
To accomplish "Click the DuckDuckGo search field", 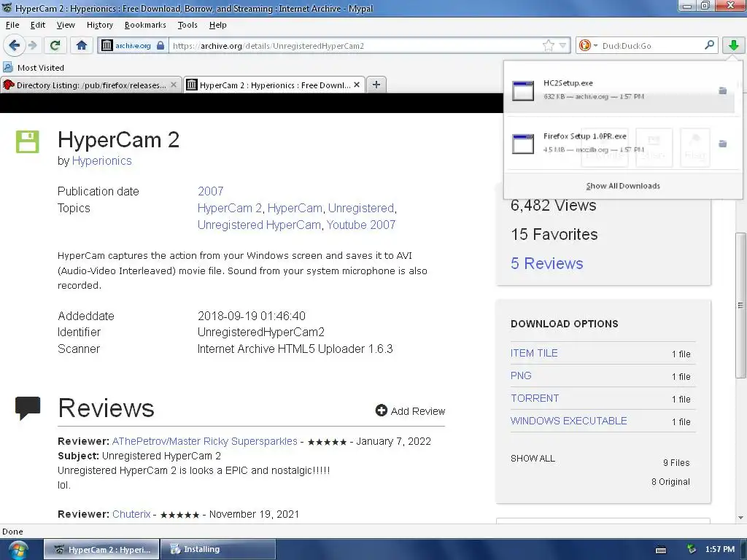I will 651,46.
